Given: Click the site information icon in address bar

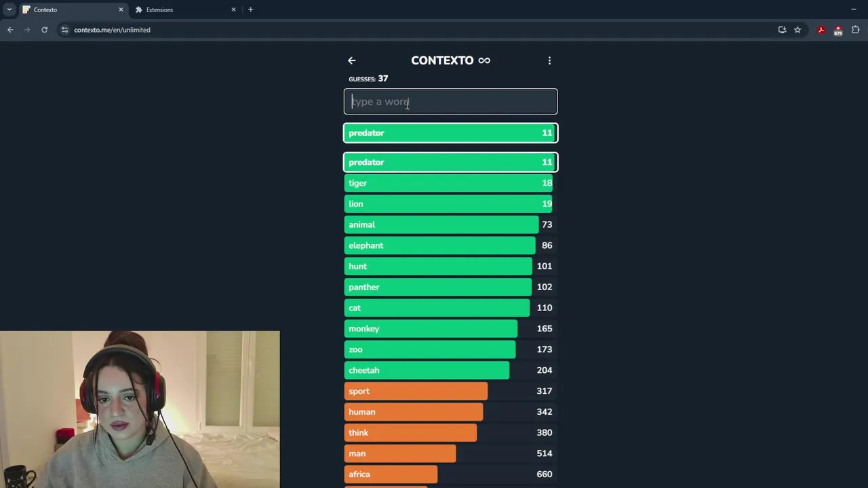Looking at the screenshot, I should (x=64, y=30).
